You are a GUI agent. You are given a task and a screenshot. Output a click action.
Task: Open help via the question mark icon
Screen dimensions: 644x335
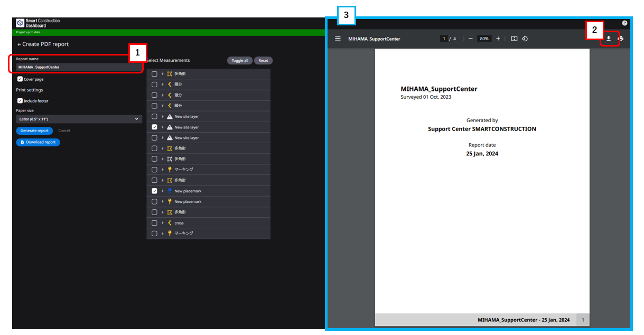coord(624,23)
